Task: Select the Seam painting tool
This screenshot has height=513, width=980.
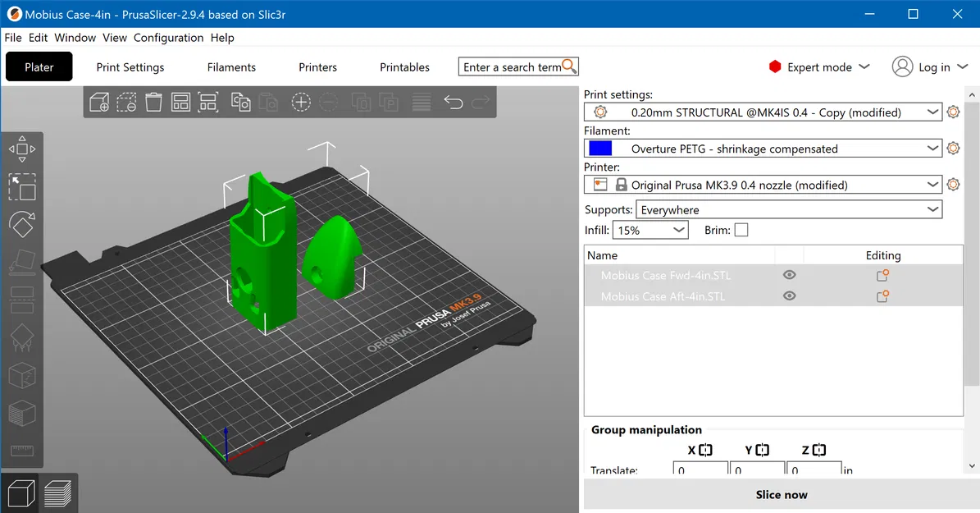Action: click(x=22, y=376)
